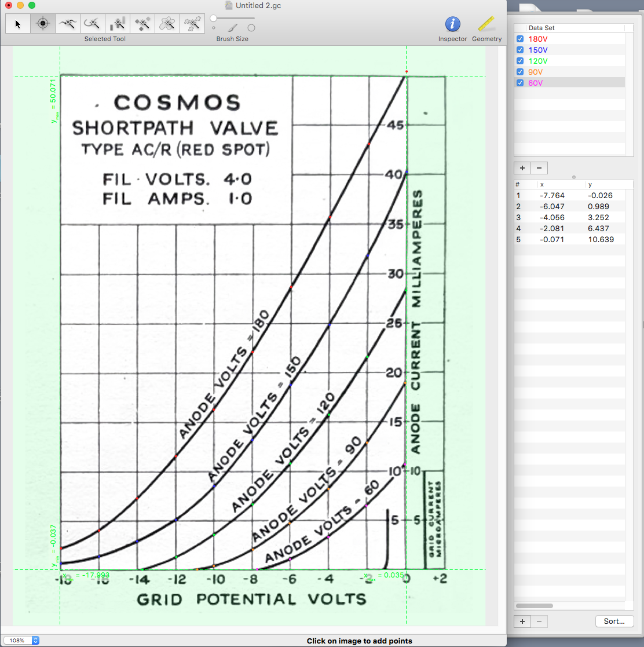The height and width of the screenshot is (647, 644).
Task: Select y value 6.437 in row 4
Action: (x=598, y=229)
